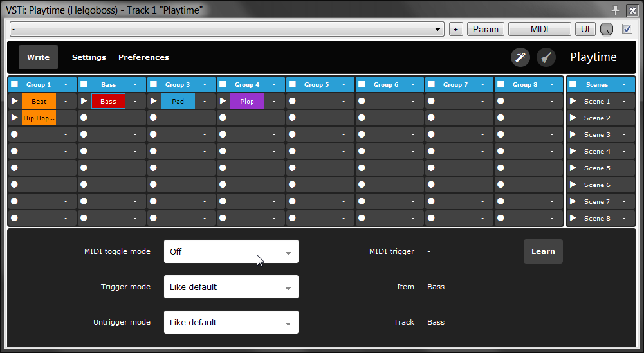The image size is (644, 353).
Task: Click record circle in Group 1 third row
Action: coord(14,134)
